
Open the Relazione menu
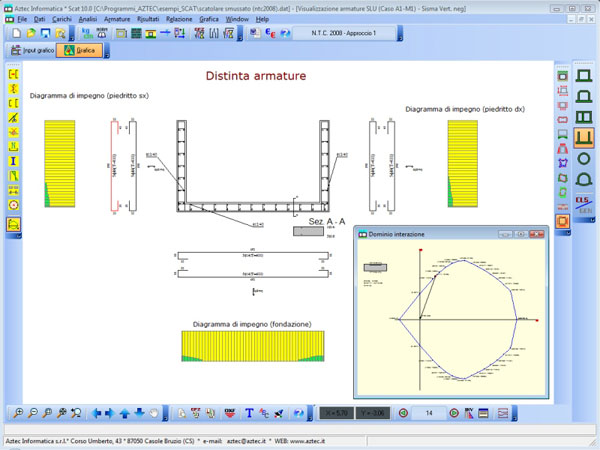[179, 19]
